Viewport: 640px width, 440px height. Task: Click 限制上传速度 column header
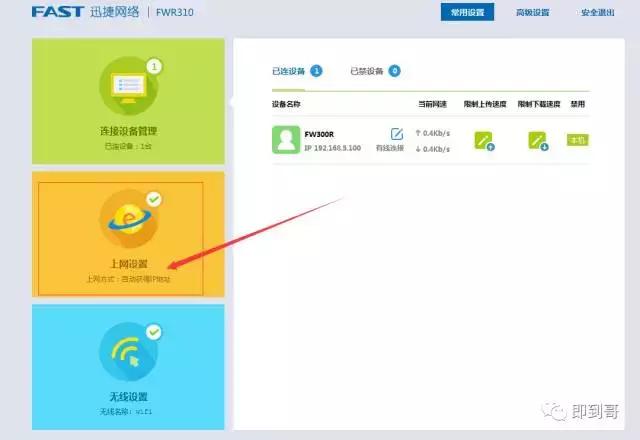click(485, 104)
